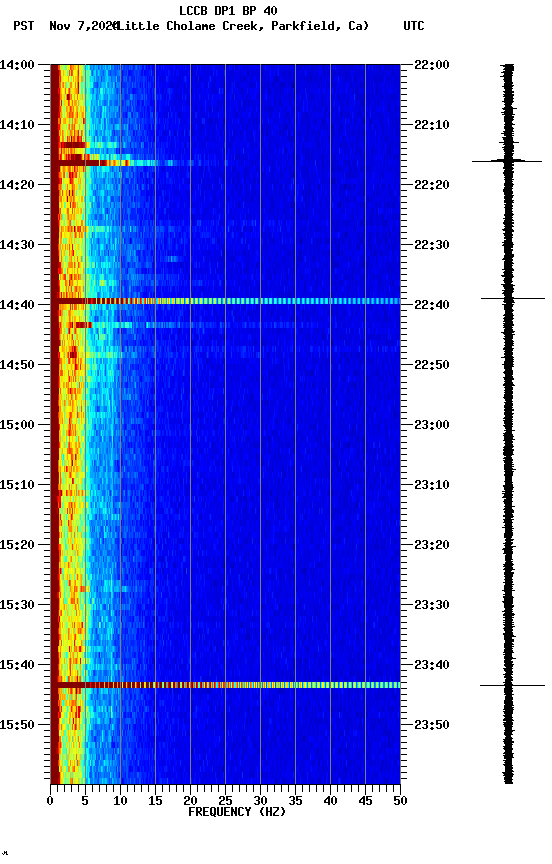
Task: Click the 22:40 UTC time label
Action: point(432,305)
